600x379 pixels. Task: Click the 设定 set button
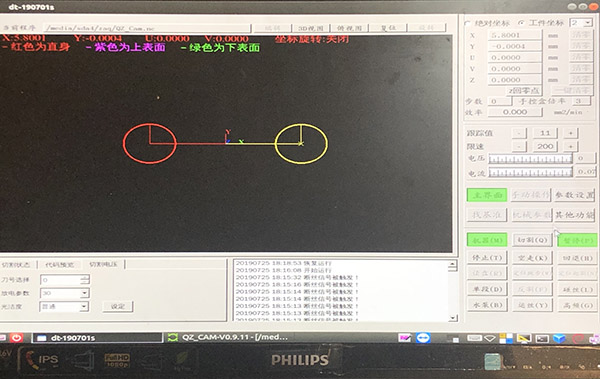point(117,306)
